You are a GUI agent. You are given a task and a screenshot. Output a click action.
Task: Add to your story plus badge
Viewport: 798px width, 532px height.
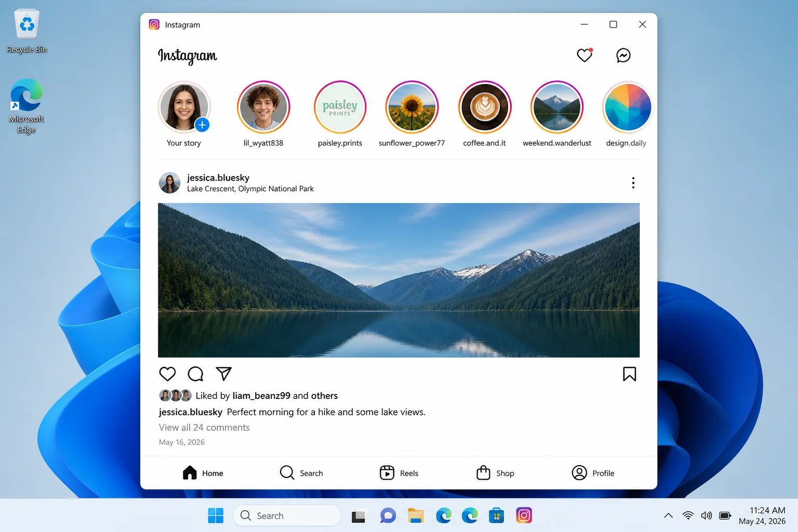(202, 125)
